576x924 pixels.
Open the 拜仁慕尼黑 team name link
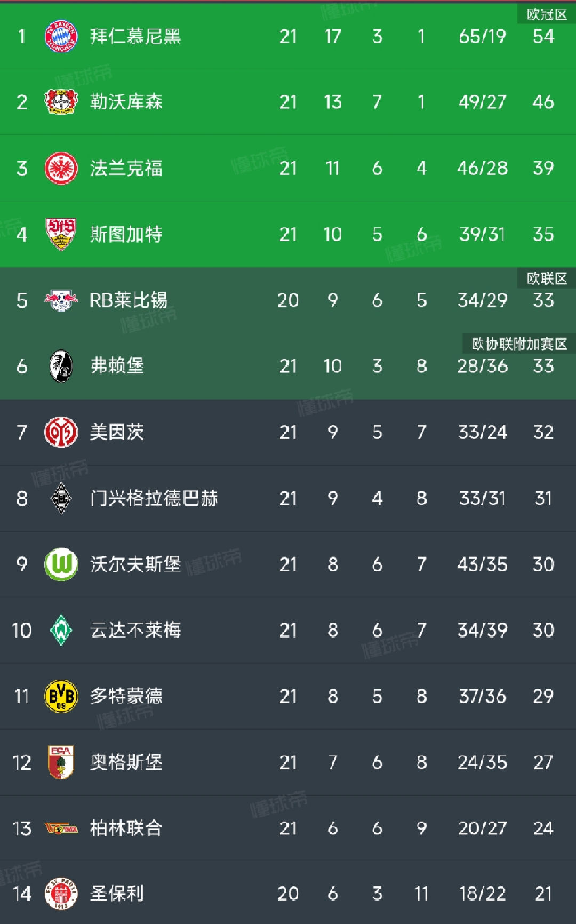(135, 36)
